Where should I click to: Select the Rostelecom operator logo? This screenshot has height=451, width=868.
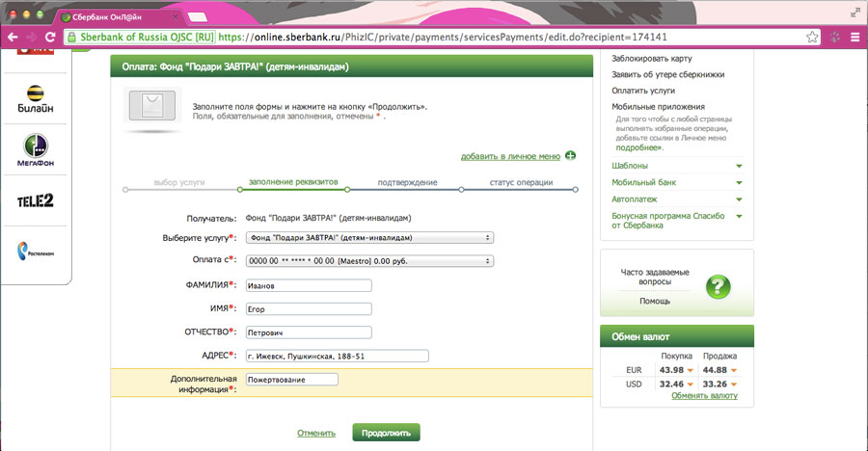point(36,252)
